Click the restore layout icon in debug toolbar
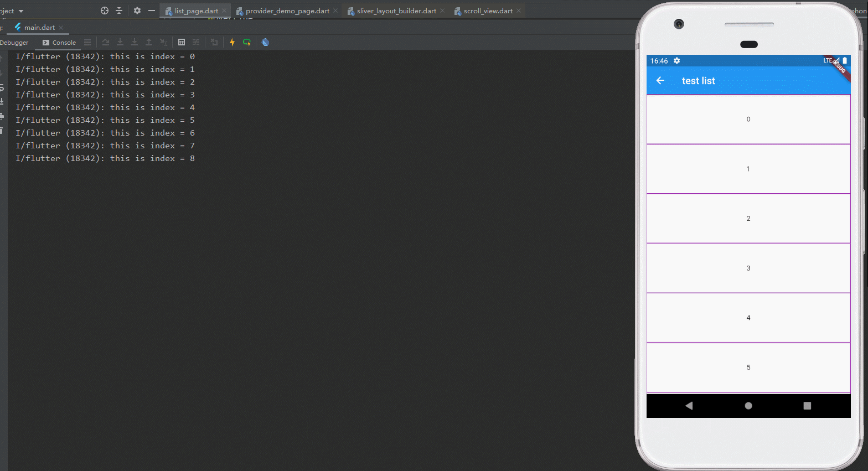The height and width of the screenshot is (471, 868). pos(214,43)
